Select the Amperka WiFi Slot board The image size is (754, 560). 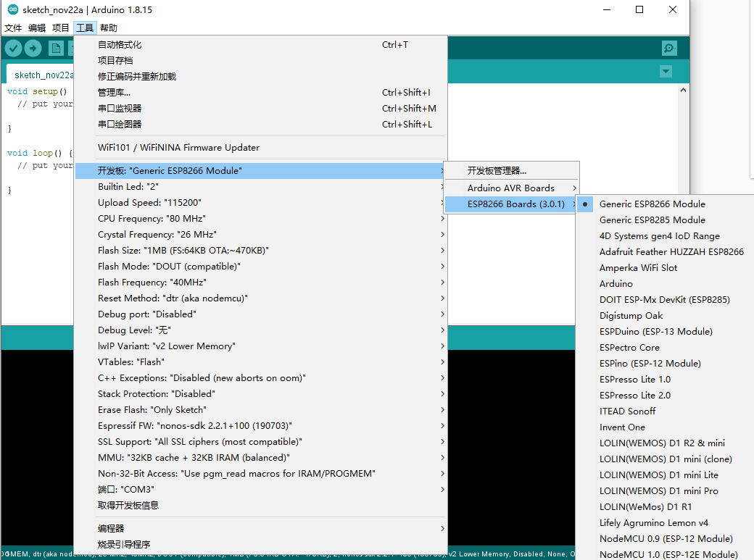[665, 268]
